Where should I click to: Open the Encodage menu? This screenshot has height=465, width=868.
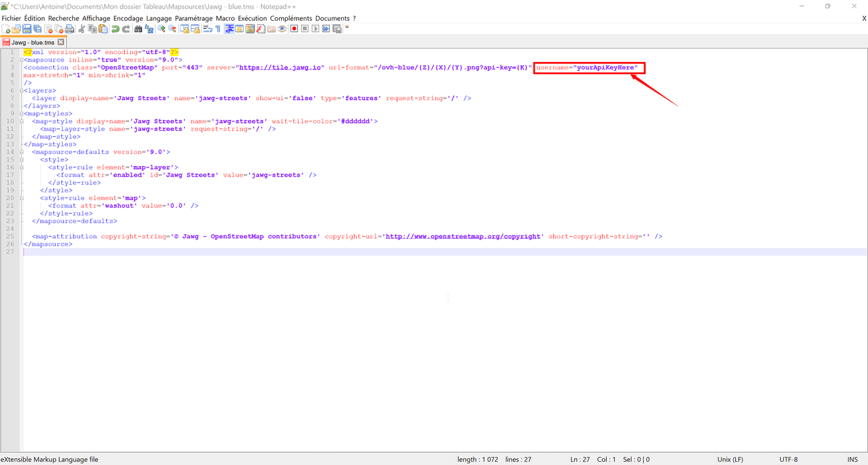128,18
